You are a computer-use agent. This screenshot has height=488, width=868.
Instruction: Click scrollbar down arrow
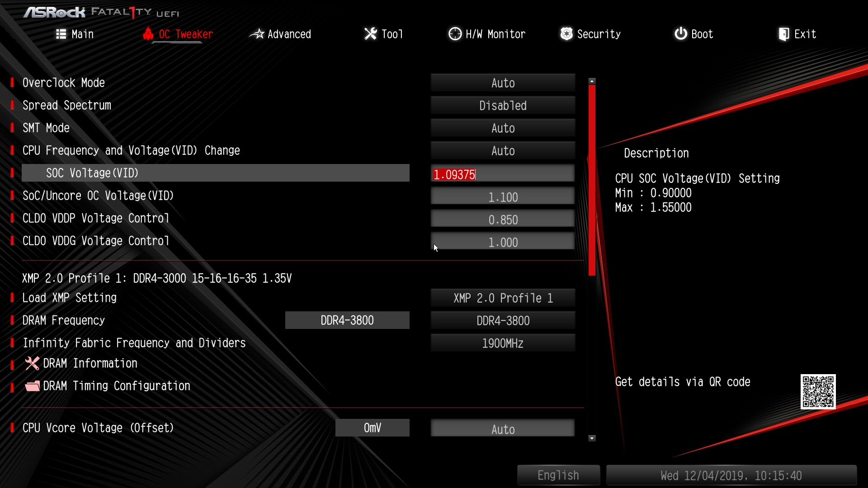coord(592,438)
